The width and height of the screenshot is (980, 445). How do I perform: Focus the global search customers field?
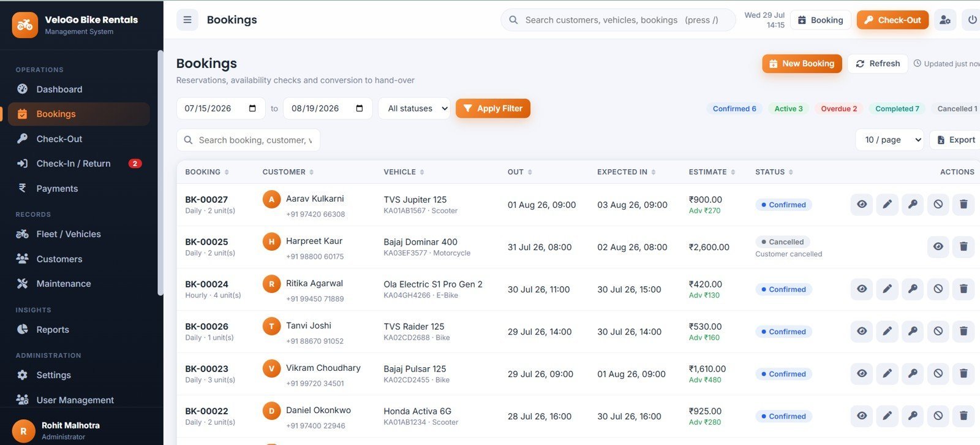coord(619,20)
